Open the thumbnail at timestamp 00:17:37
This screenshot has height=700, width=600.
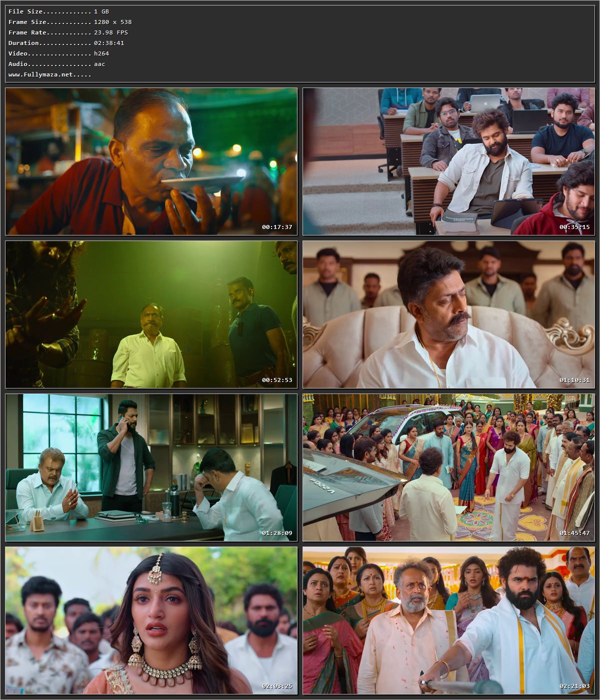coord(151,161)
